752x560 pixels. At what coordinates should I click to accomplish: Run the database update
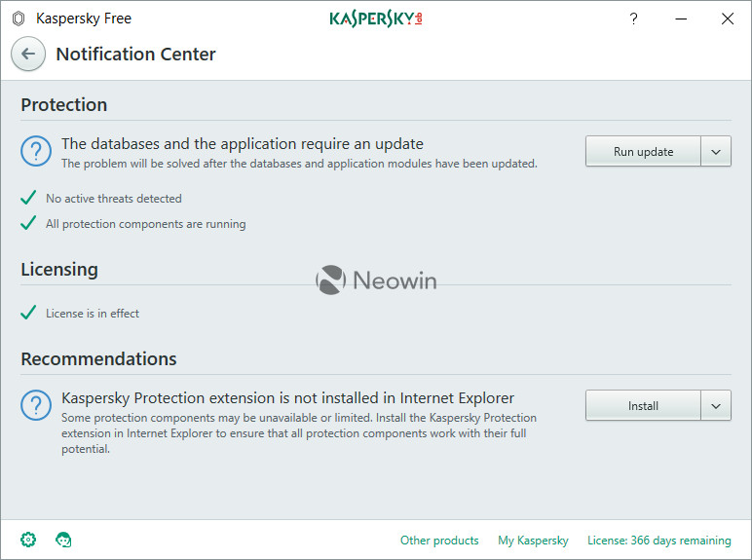[643, 152]
